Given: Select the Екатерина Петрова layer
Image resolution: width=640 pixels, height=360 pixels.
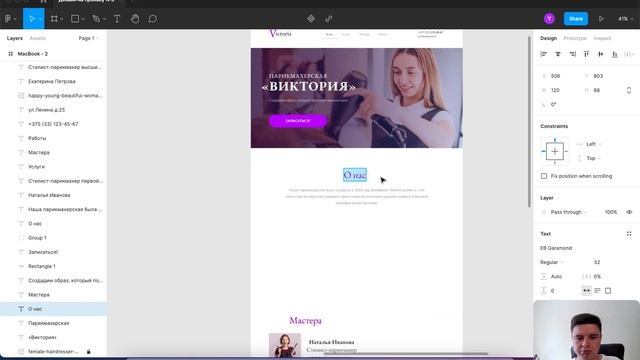Looking at the screenshot, I should 53,82.
